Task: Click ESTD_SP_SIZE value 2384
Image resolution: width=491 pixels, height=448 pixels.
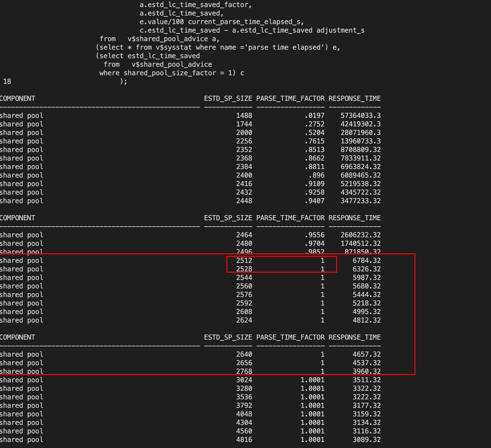Action: point(244,167)
